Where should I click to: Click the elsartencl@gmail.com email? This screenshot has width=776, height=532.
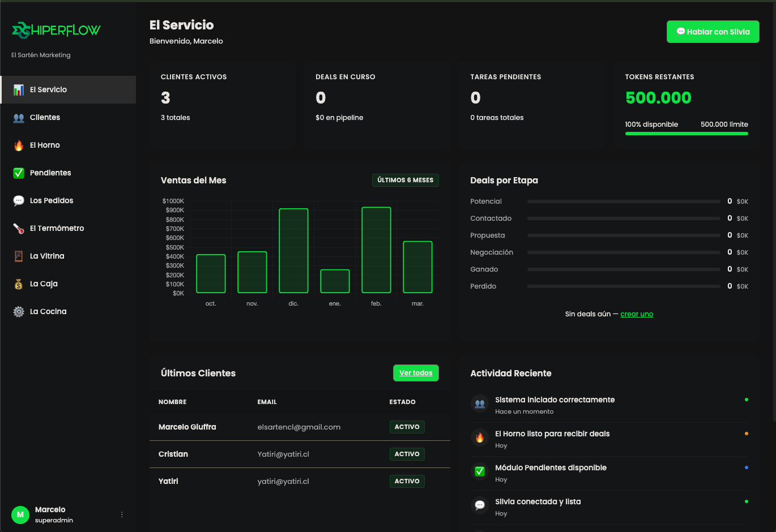299,427
